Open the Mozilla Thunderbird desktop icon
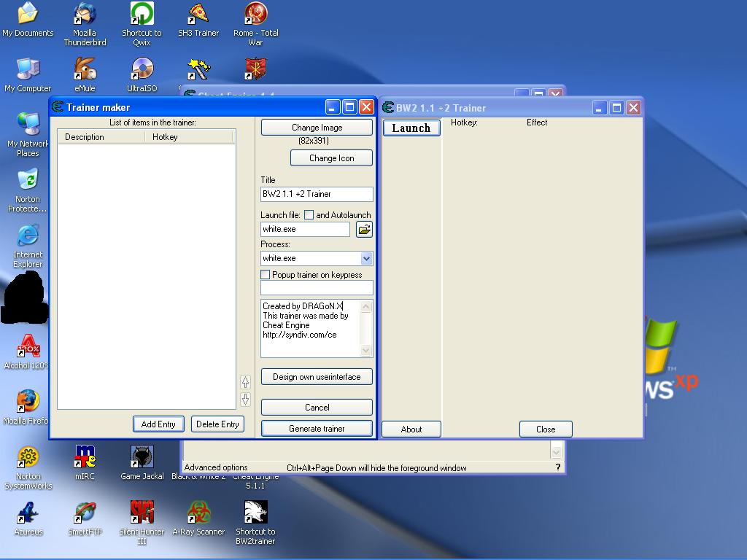The height and width of the screenshot is (560, 747). 85,15
